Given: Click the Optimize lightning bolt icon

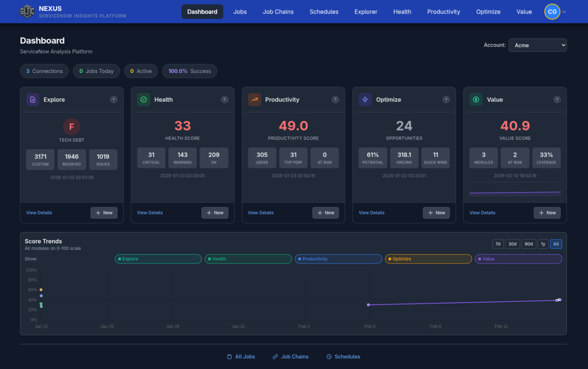Looking at the screenshot, I should pyautogui.click(x=365, y=100).
